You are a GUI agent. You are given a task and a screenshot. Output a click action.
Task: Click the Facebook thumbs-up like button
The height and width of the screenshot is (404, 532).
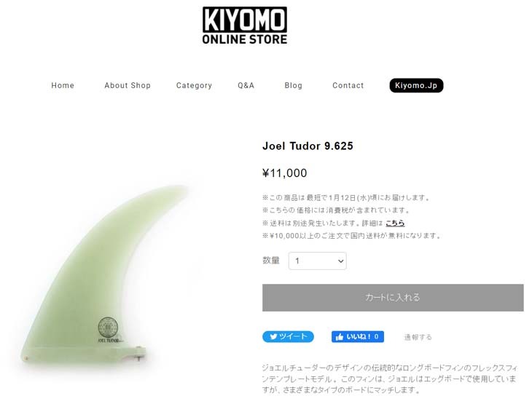(x=358, y=336)
